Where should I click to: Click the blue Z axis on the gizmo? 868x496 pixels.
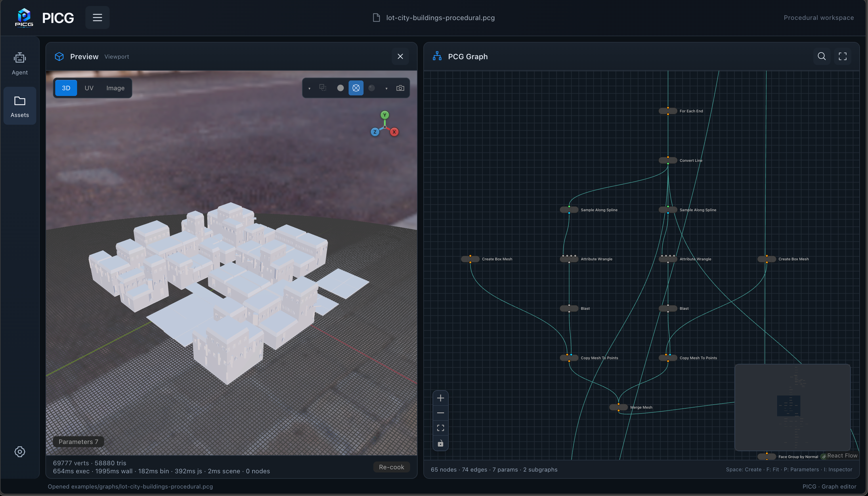(x=375, y=132)
